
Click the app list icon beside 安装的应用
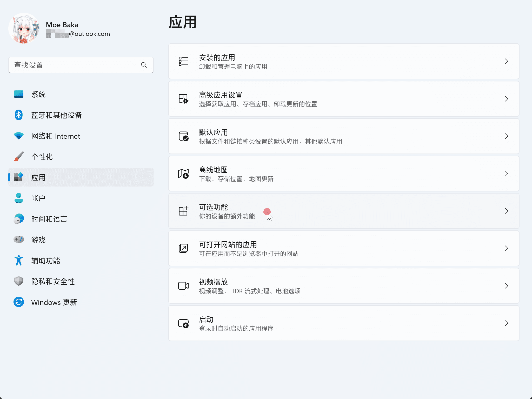(183, 61)
